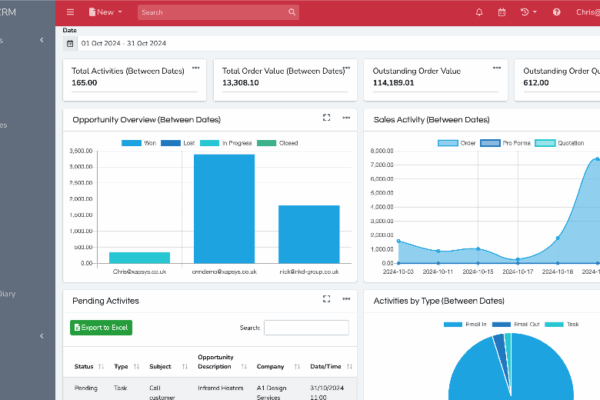
Task: Click the Pending Activites search box
Action: point(307,328)
